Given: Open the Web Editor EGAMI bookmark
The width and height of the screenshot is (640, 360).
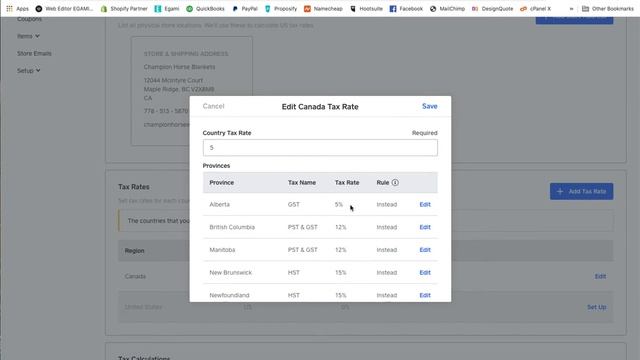Looking at the screenshot, I should [x=64, y=9].
